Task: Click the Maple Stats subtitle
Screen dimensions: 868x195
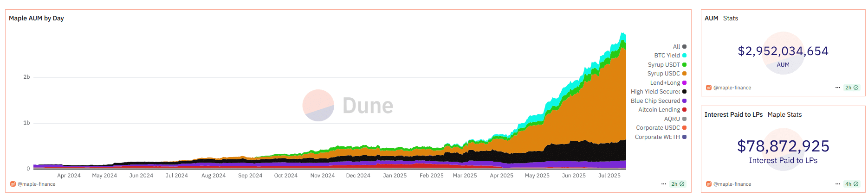Action: point(784,114)
